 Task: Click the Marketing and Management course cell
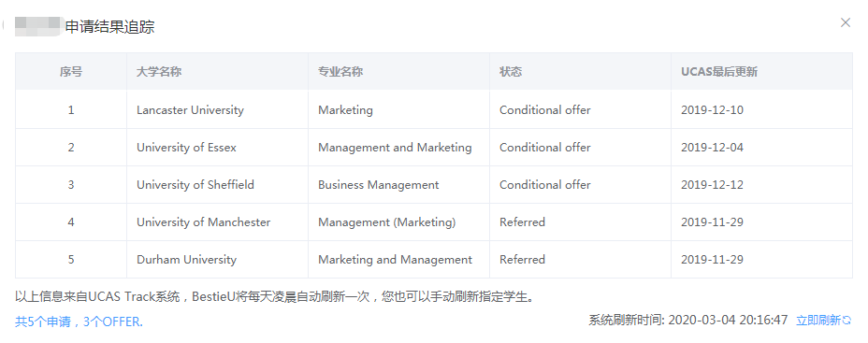[x=398, y=260]
